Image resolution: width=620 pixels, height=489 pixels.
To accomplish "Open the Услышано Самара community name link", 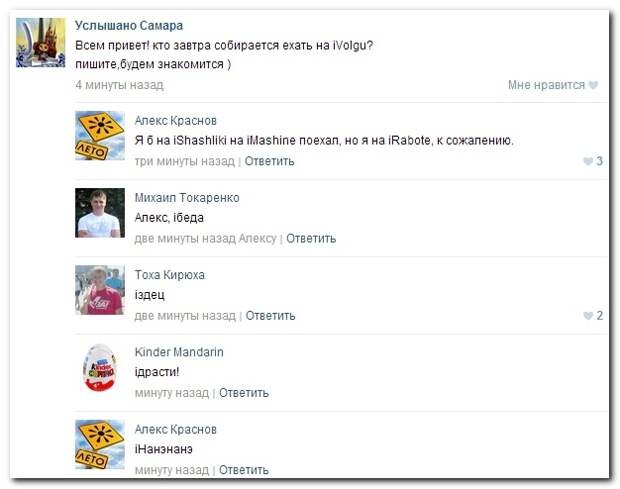I will [x=129, y=26].
